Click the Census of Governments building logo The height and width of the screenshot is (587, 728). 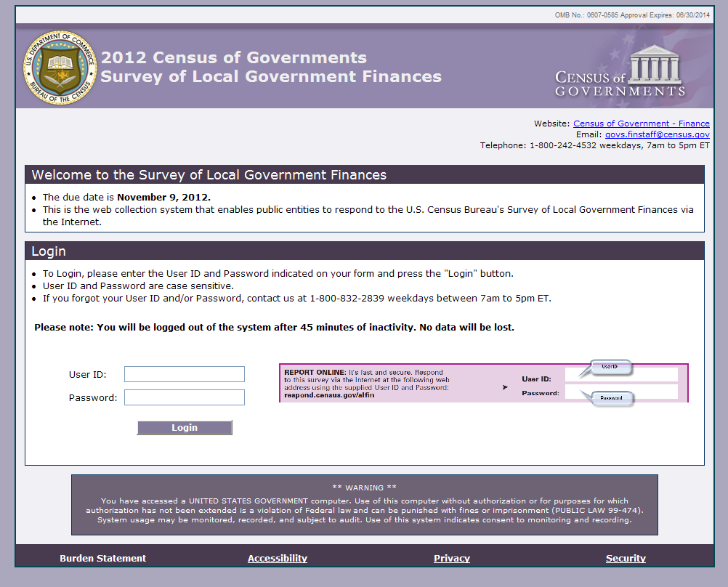click(620, 71)
